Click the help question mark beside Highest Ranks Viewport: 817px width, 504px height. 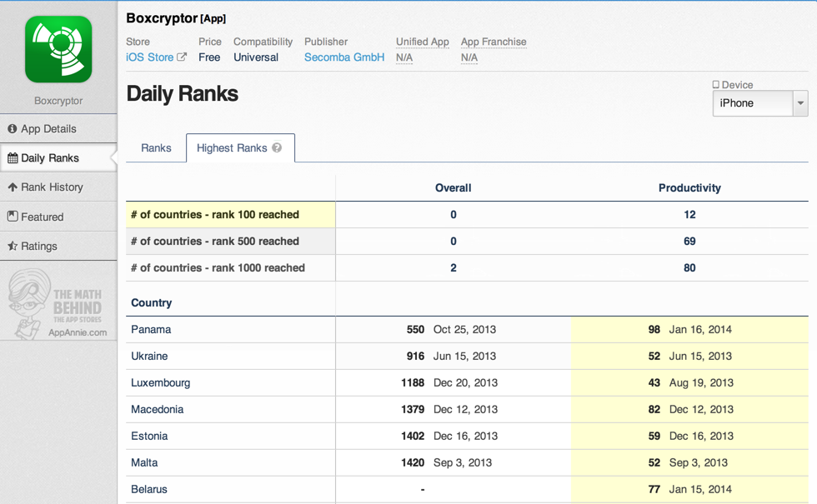277,147
